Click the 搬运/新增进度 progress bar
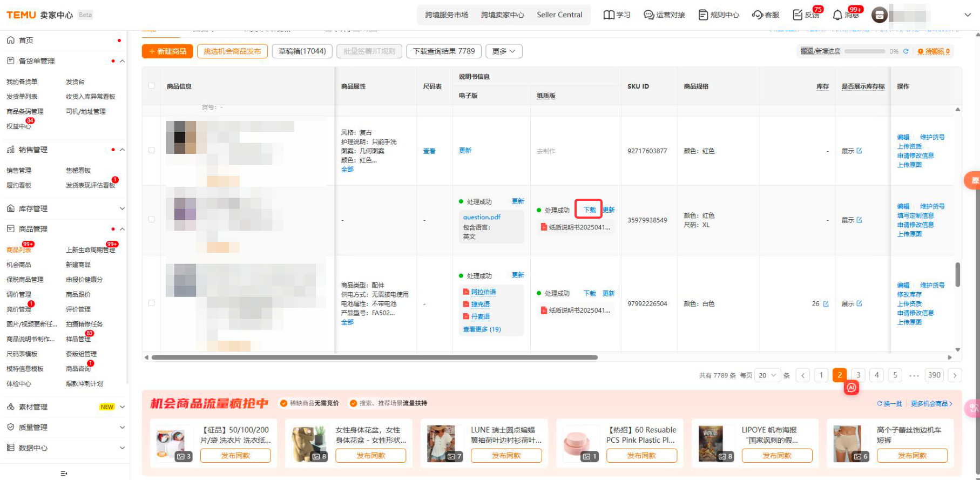Screen dimensions: 980x480 point(864,51)
